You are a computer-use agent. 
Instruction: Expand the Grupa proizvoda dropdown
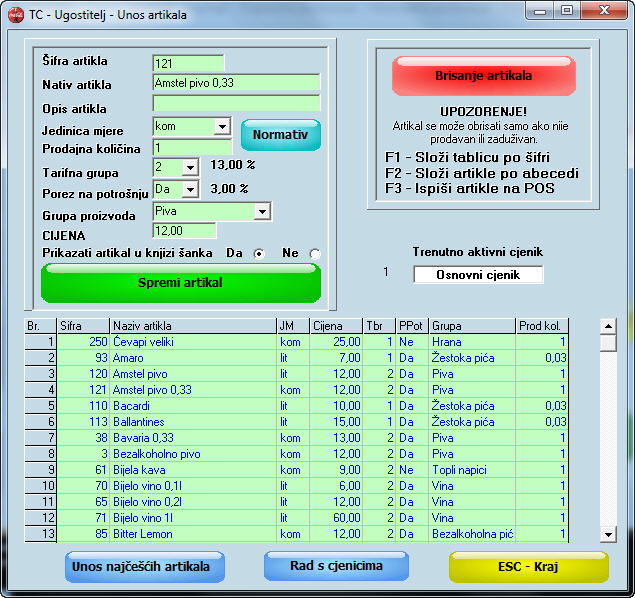262,211
